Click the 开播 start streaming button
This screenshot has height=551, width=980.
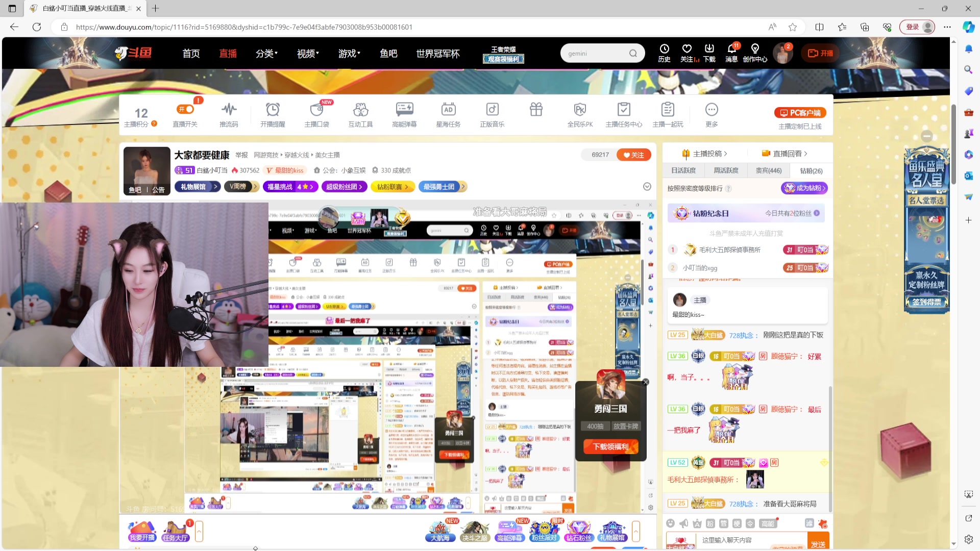[820, 53]
